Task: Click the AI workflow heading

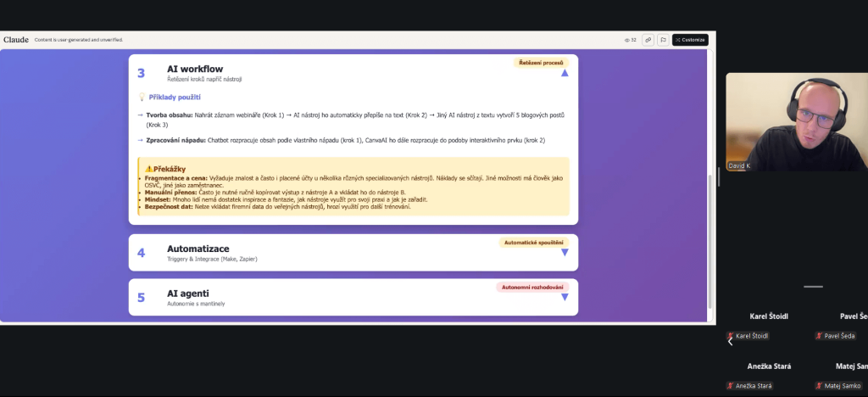Action: [195, 70]
